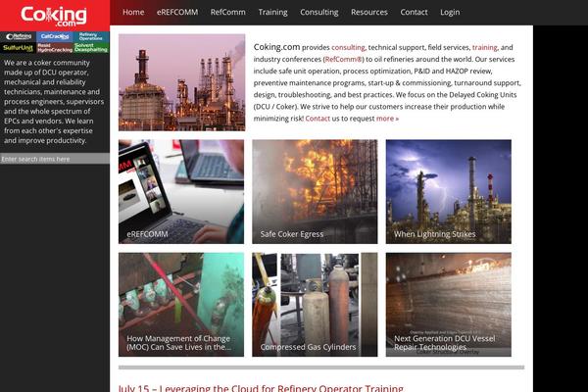Open the eREFCOMM laptop tile
The height and width of the screenshot is (392, 588).
[x=181, y=192]
